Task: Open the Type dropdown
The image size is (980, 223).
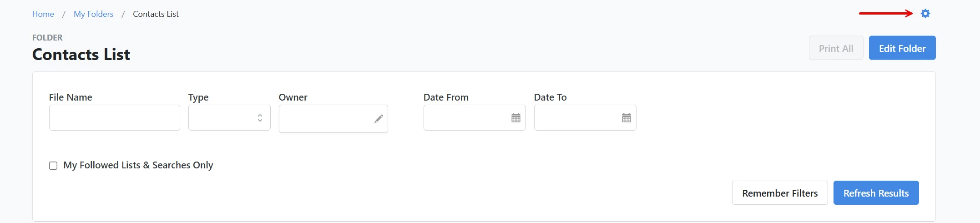Action: (x=223, y=118)
